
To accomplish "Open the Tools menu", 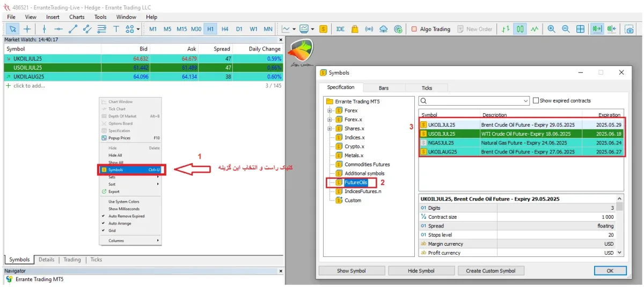I will coord(100,17).
